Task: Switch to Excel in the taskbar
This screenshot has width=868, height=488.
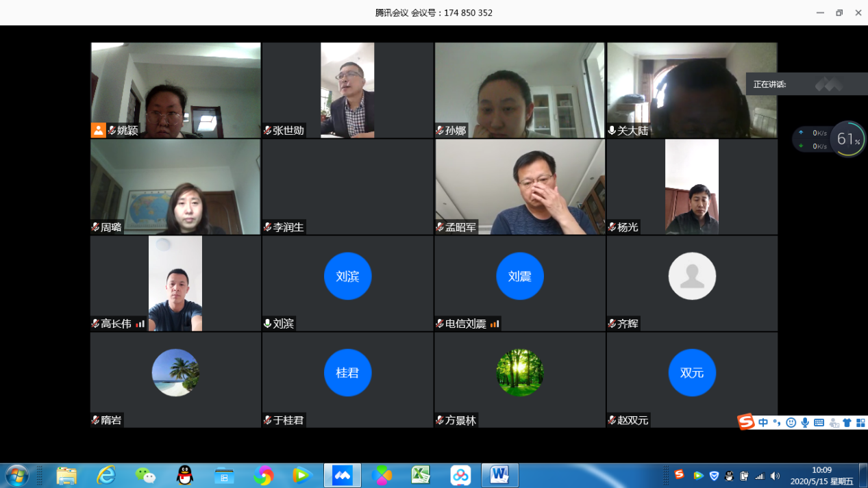Action: point(421,475)
